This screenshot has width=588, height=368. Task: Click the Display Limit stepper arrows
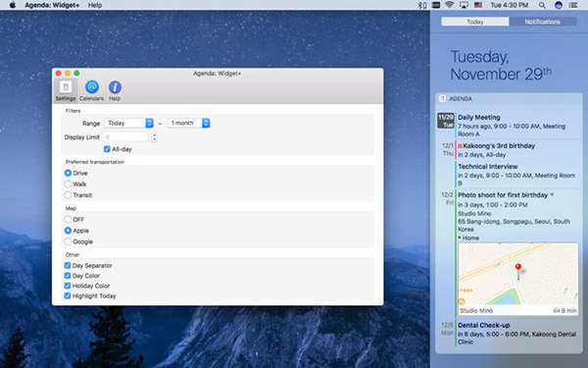click(x=154, y=137)
